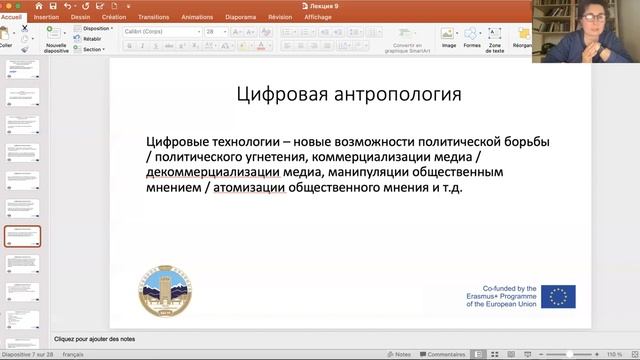
Task: Click the 'Diapositive 7 sur 28' status text
Action: (x=27, y=354)
